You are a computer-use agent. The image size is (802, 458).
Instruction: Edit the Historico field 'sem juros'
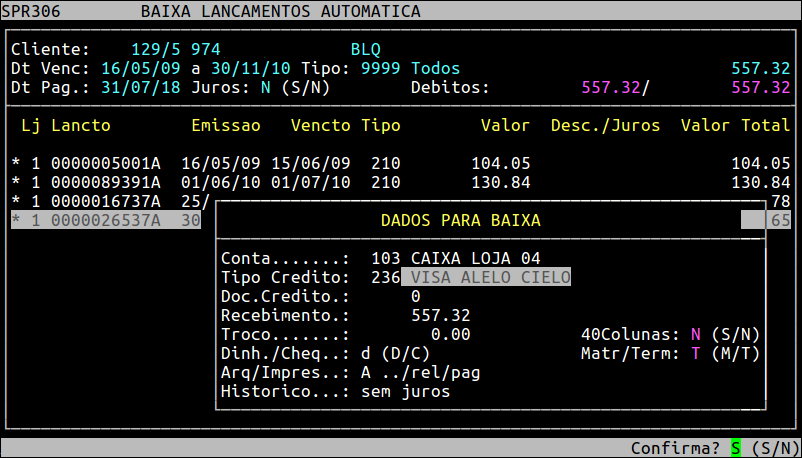pyautogui.click(x=405, y=391)
